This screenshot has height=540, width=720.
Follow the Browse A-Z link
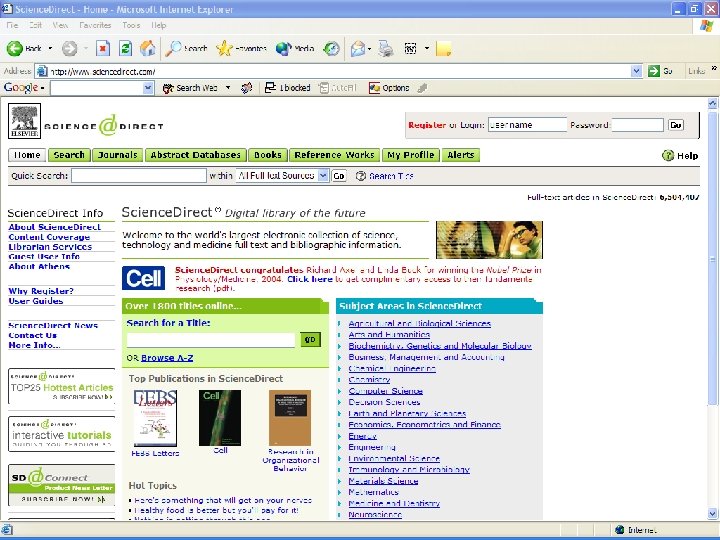pyautogui.click(x=167, y=358)
